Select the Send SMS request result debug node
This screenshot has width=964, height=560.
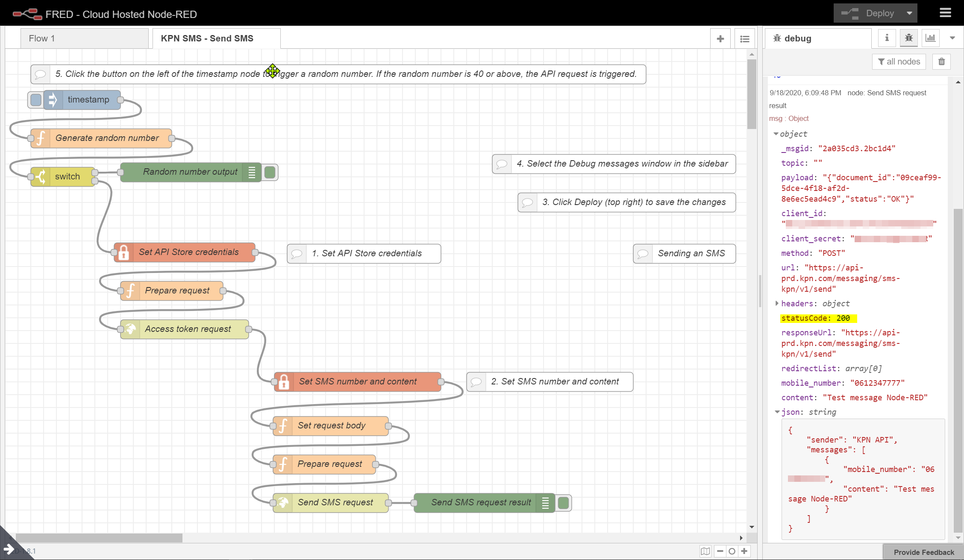pos(485,502)
